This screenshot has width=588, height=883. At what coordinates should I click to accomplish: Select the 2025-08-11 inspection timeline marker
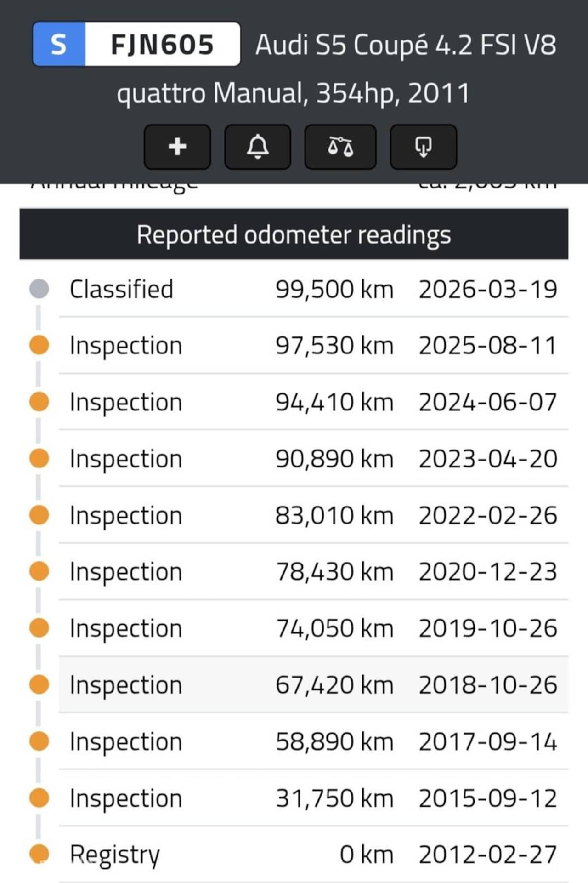click(x=39, y=345)
